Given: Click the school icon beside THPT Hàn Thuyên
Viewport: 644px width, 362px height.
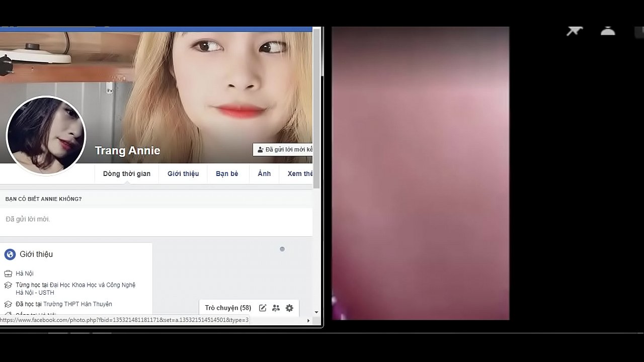Looking at the screenshot, I should point(8,304).
